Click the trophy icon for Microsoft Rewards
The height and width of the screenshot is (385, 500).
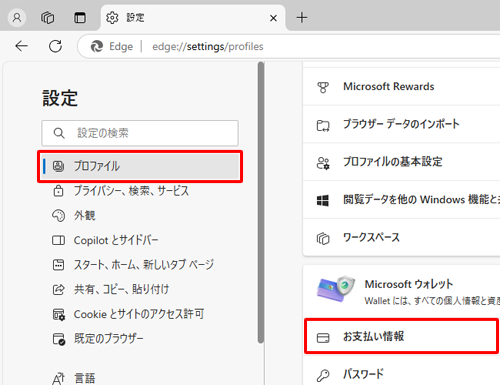pyautogui.click(x=323, y=87)
